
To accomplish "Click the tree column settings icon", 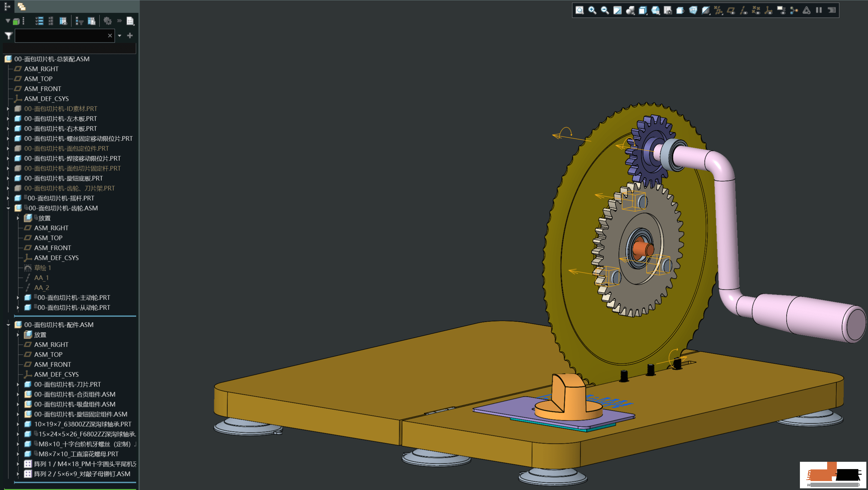I will click(91, 21).
